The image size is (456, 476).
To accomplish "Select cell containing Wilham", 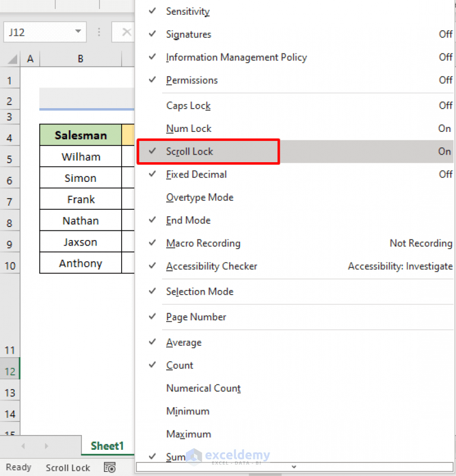I will [80, 157].
